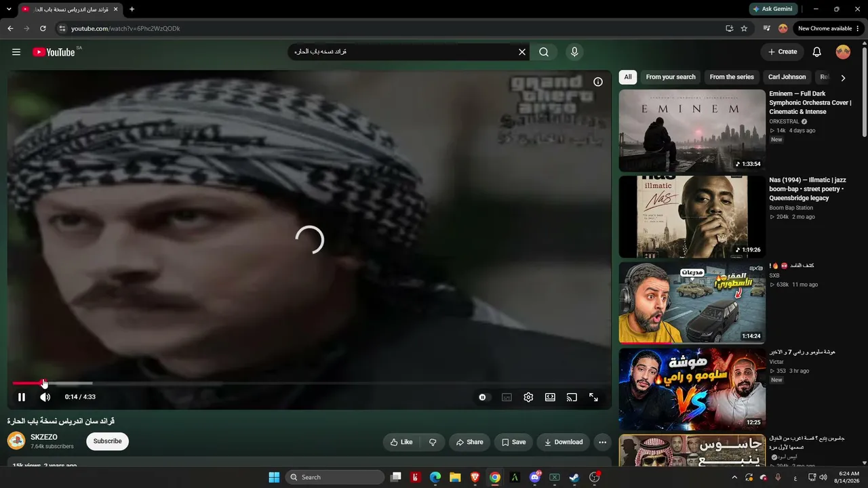Go to the YouTube home logo

(x=54, y=52)
